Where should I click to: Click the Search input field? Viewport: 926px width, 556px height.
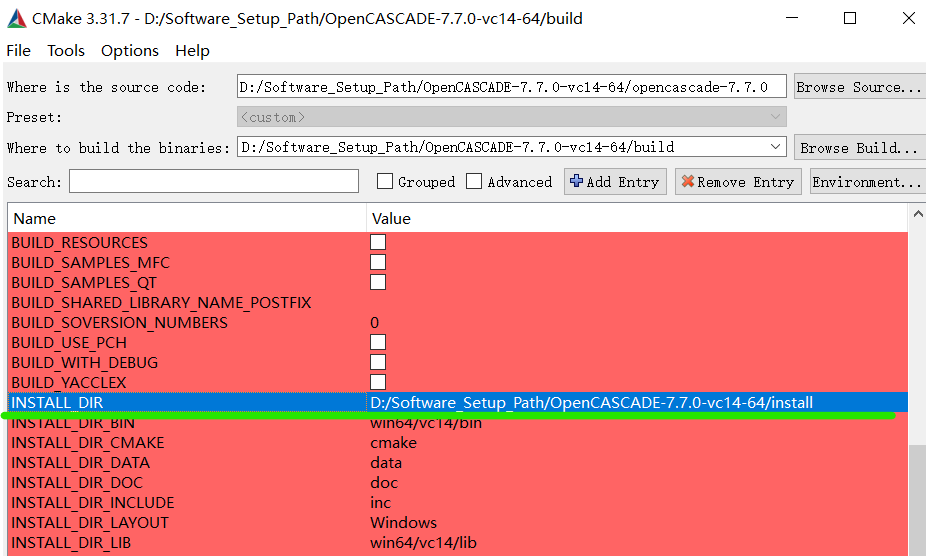click(x=214, y=181)
